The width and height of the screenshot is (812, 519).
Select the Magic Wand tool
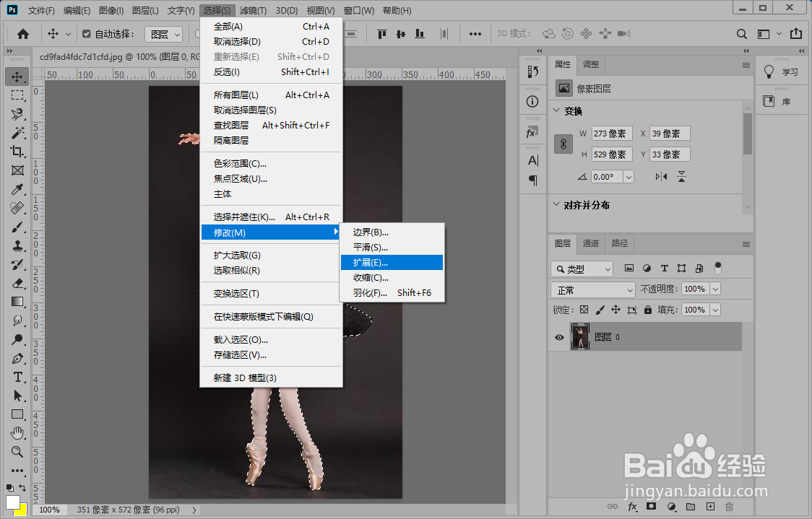(x=17, y=133)
